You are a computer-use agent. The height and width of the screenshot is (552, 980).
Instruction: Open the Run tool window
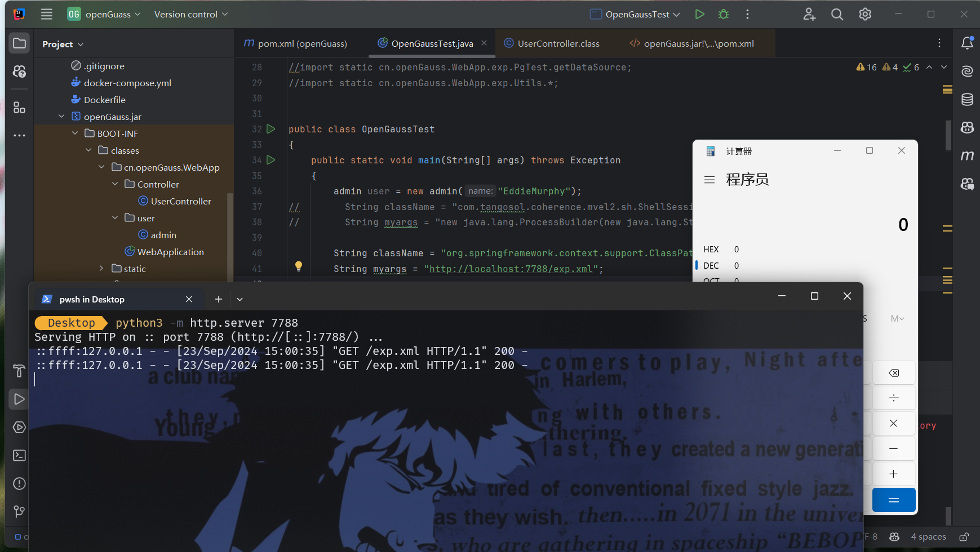pyautogui.click(x=19, y=399)
